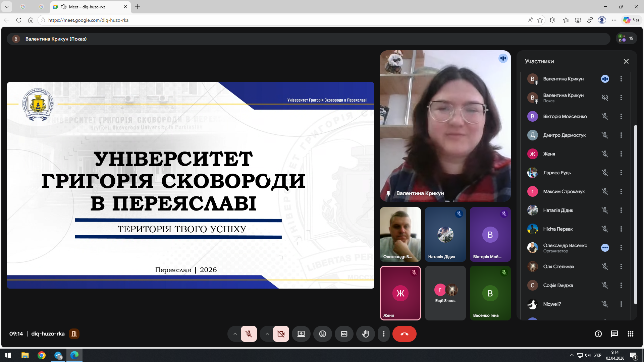Open the emoji reactions button

(322, 334)
